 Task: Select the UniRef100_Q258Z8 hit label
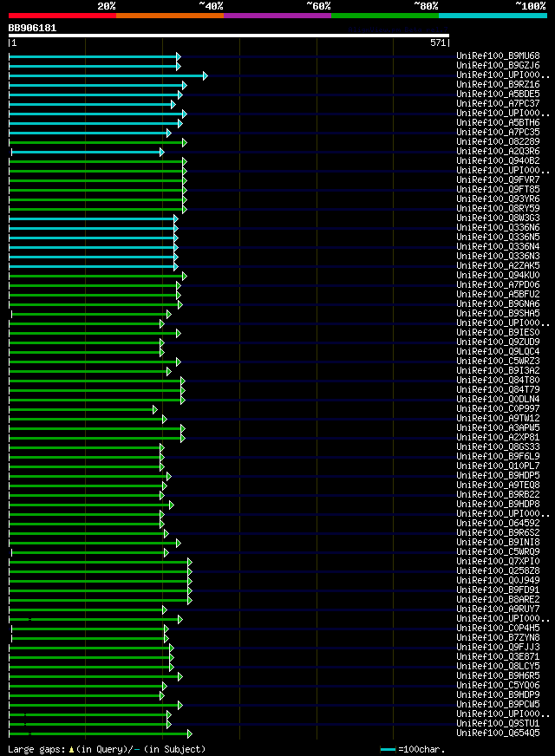click(498, 570)
